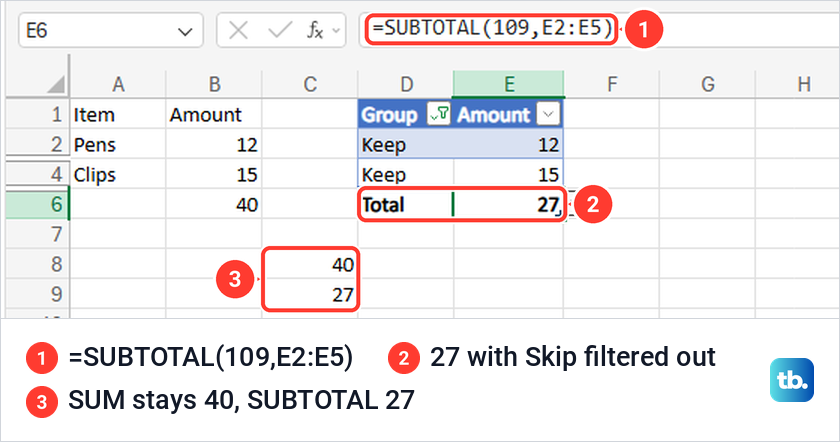Click the Item cell in A1
Image resolution: width=840 pixels, height=442 pixels.
(x=118, y=114)
